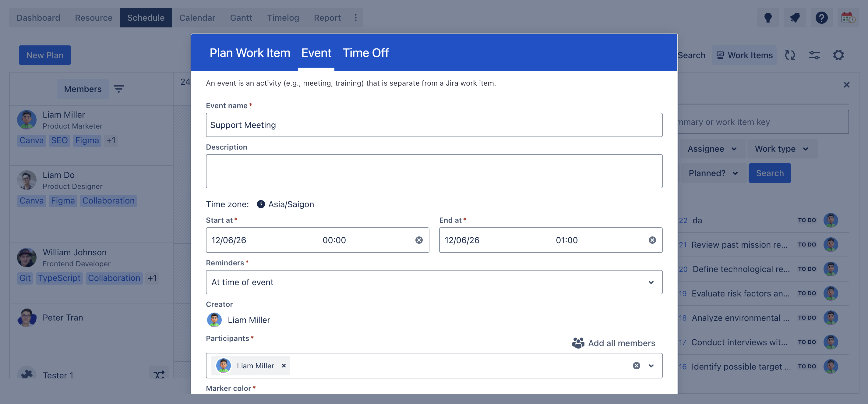Open schedule settings gear icon

point(838,55)
